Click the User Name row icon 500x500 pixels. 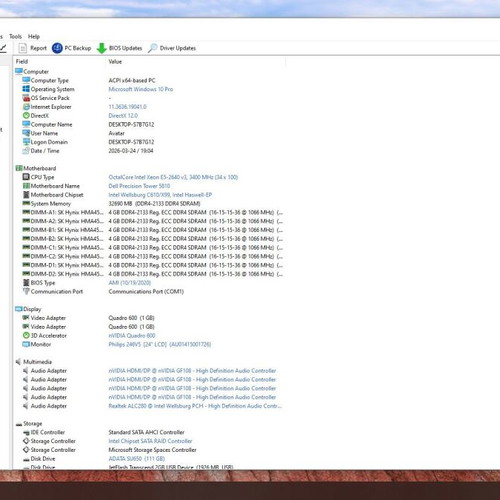tap(26, 133)
